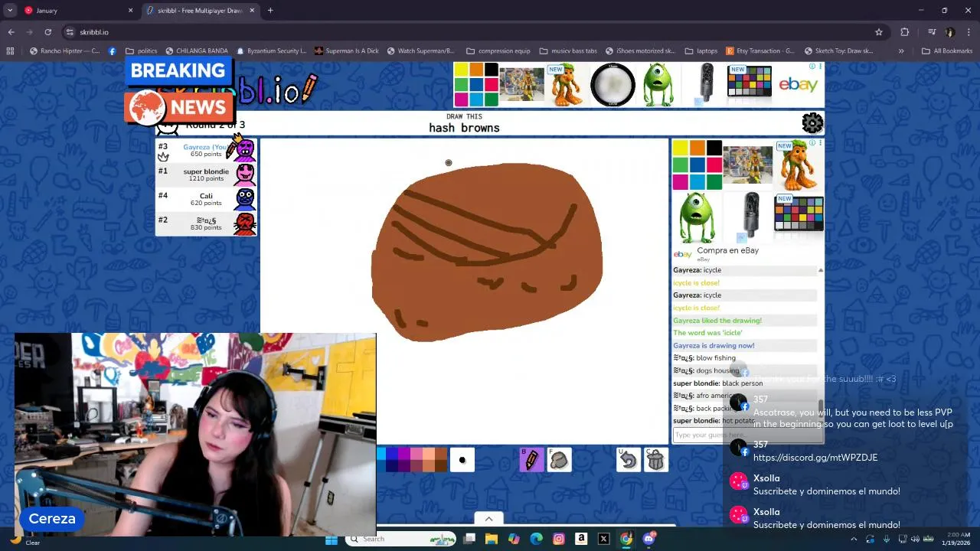Open File Explorer from the taskbar
The width and height of the screenshot is (980, 551).
click(492, 540)
